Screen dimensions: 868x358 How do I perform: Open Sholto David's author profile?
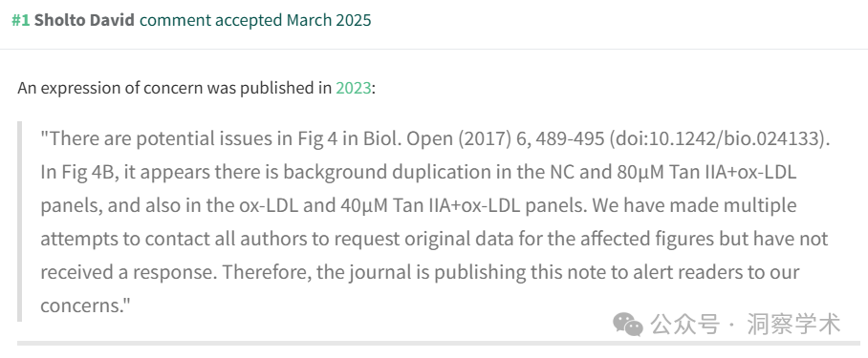pos(84,20)
